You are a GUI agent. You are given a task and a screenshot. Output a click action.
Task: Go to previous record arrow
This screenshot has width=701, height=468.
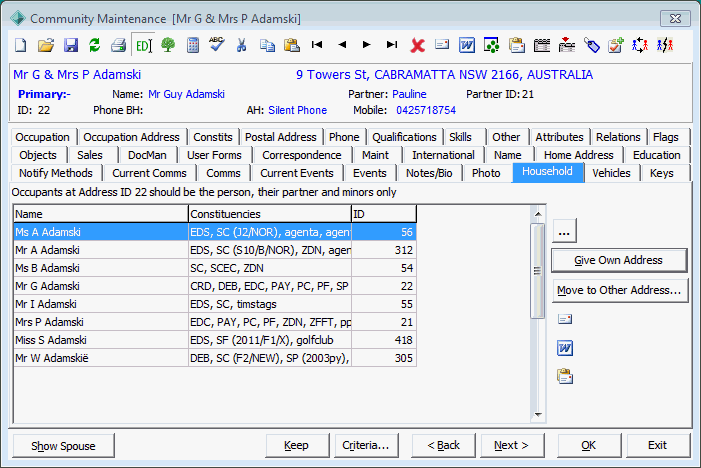pos(342,45)
